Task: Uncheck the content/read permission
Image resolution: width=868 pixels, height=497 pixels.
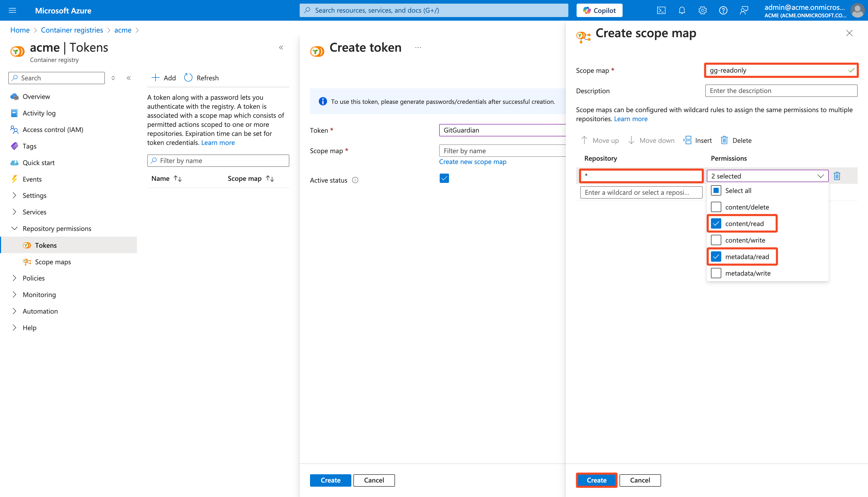Action: tap(716, 224)
